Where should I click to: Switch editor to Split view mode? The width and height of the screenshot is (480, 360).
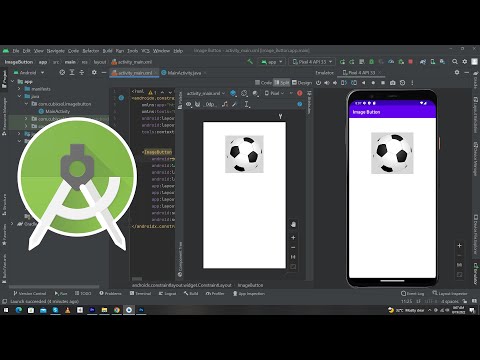(x=282, y=83)
